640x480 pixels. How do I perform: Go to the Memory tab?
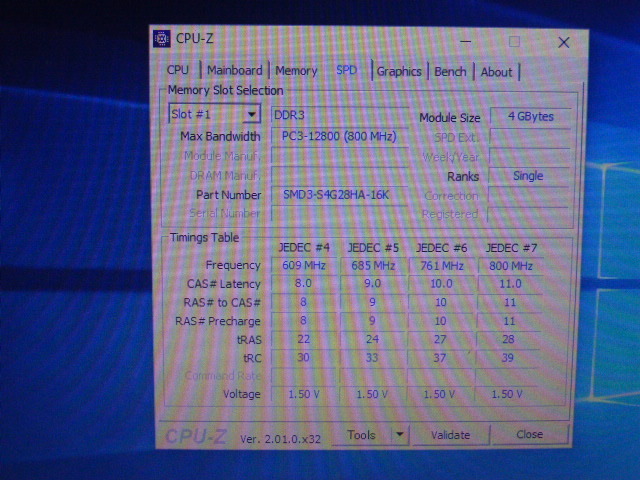296,71
